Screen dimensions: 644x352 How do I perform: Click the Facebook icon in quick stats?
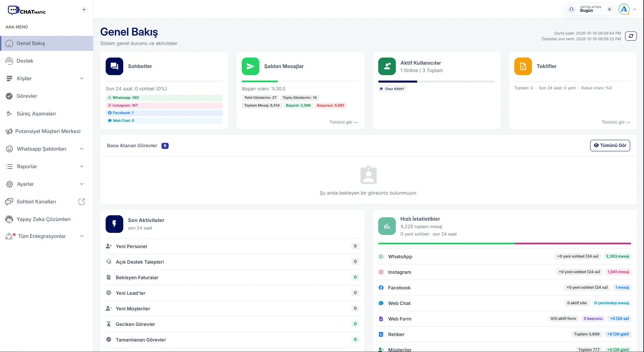click(x=381, y=288)
